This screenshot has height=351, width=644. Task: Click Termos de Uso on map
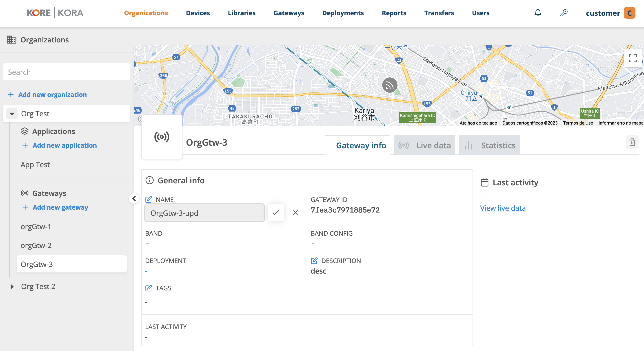(578, 123)
